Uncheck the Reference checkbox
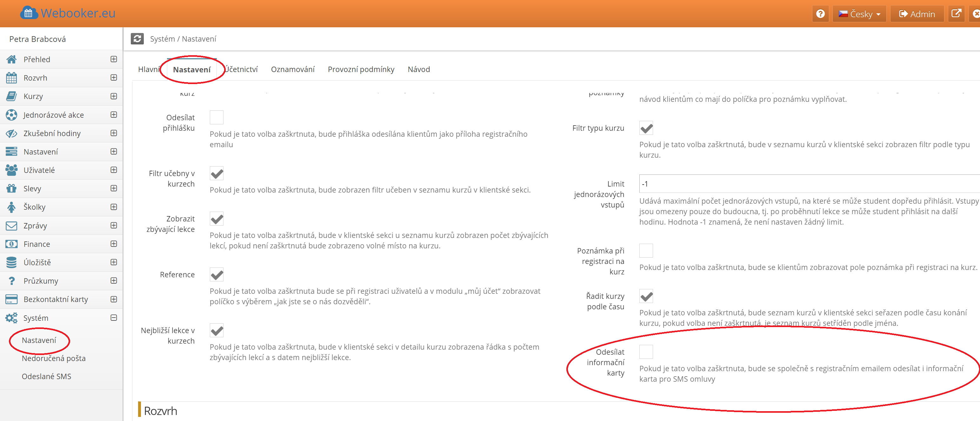 click(217, 274)
